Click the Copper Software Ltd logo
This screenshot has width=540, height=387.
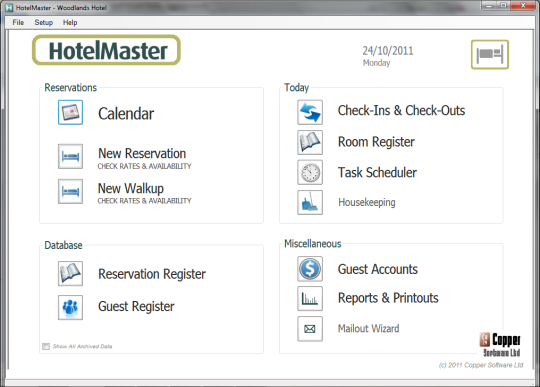coord(500,344)
